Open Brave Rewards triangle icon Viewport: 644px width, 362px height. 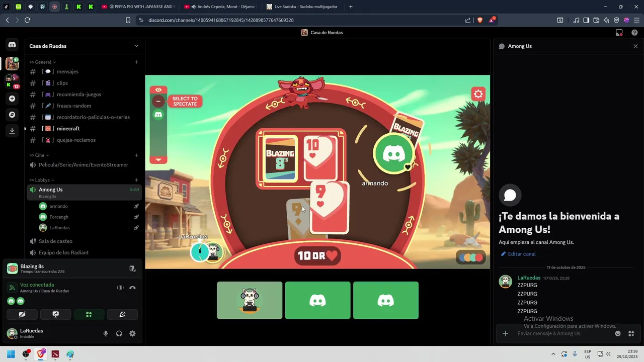coord(492,20)
